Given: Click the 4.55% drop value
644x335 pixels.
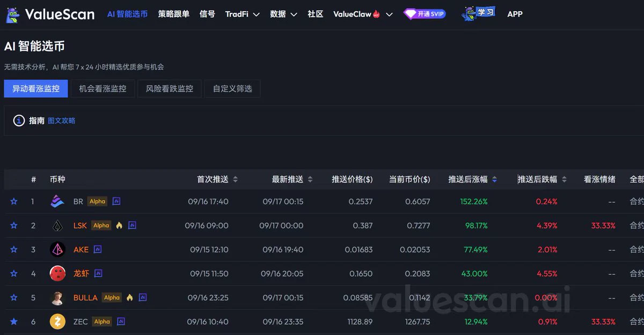Looking at the screenshot, I should (x=547, y=274).
